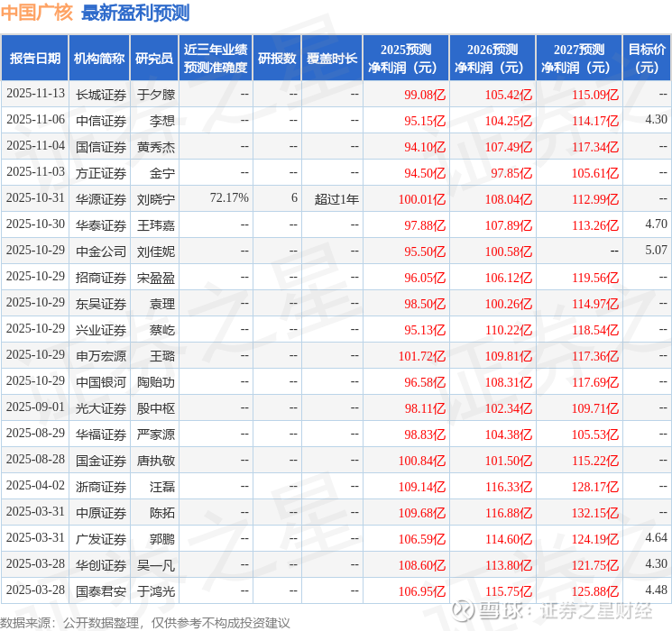Viewport: 672px width, 631px height.
Task: Click the 中国广核 title text
Action: [37, 13]
